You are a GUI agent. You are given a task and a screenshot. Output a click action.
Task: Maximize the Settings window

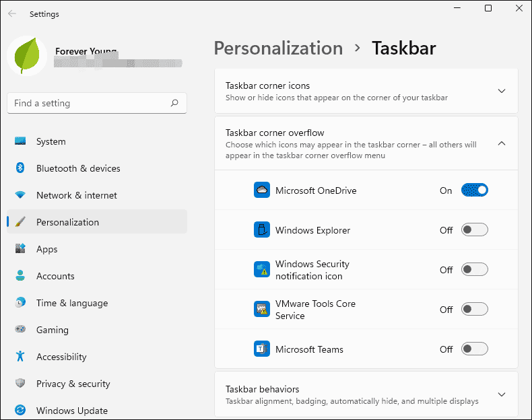click(488, 8)
